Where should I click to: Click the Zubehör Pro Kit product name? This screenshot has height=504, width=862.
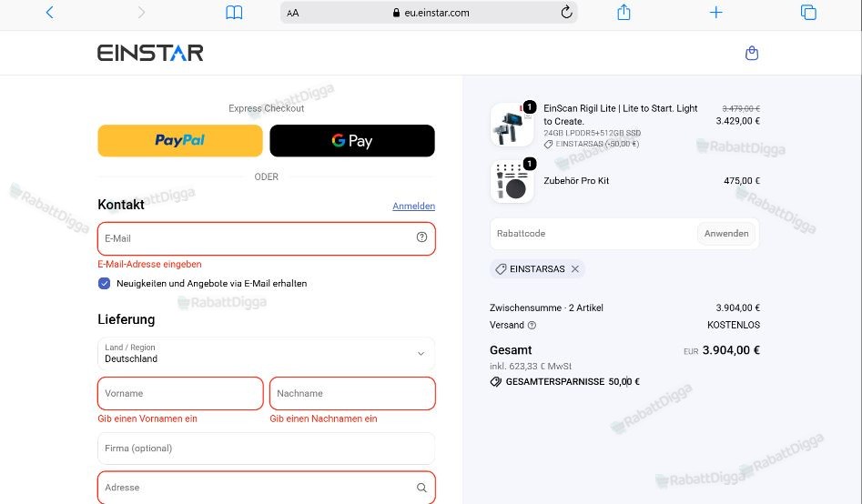tap(576, 181)
